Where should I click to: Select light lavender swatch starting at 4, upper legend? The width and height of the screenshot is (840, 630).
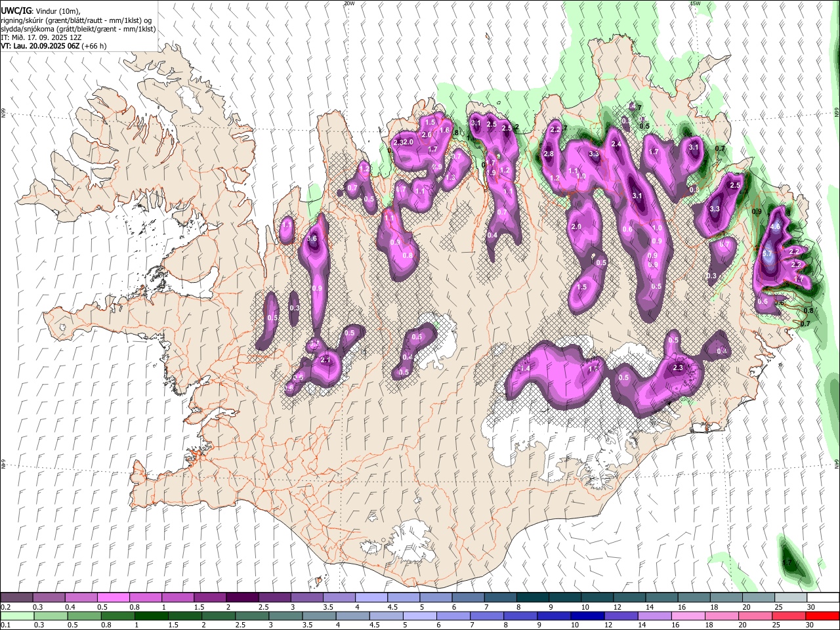[371, 598]
